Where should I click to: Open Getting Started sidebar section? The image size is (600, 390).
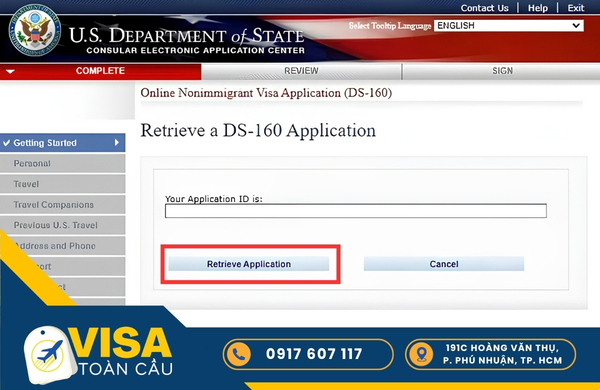point(63,143)
